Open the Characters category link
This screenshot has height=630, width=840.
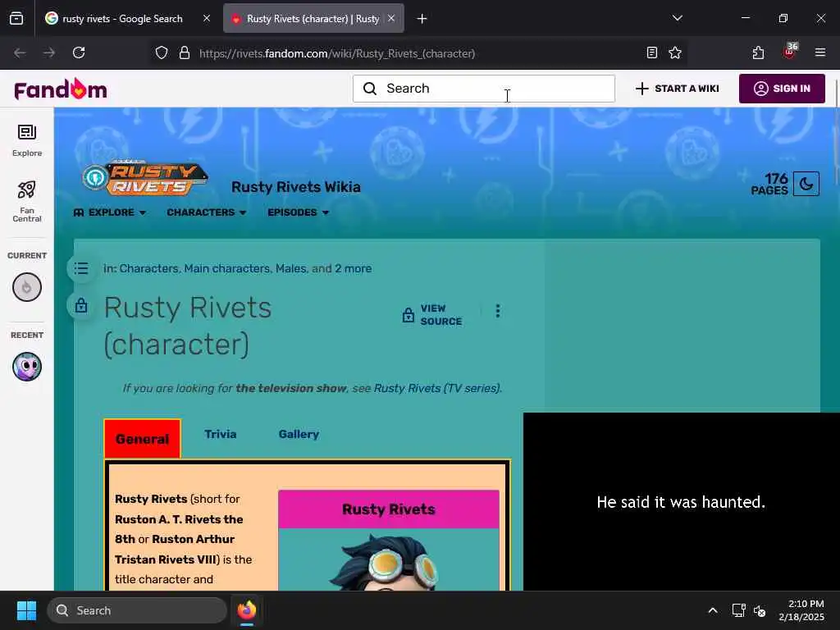(148, 268)
